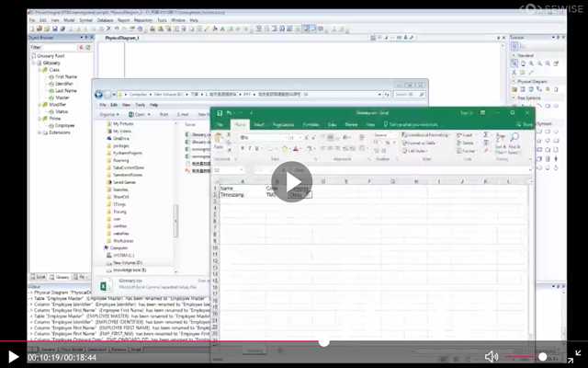Select Glossary Root in the browser tree
The image size is (588, 368).
(x=51, y=56)
